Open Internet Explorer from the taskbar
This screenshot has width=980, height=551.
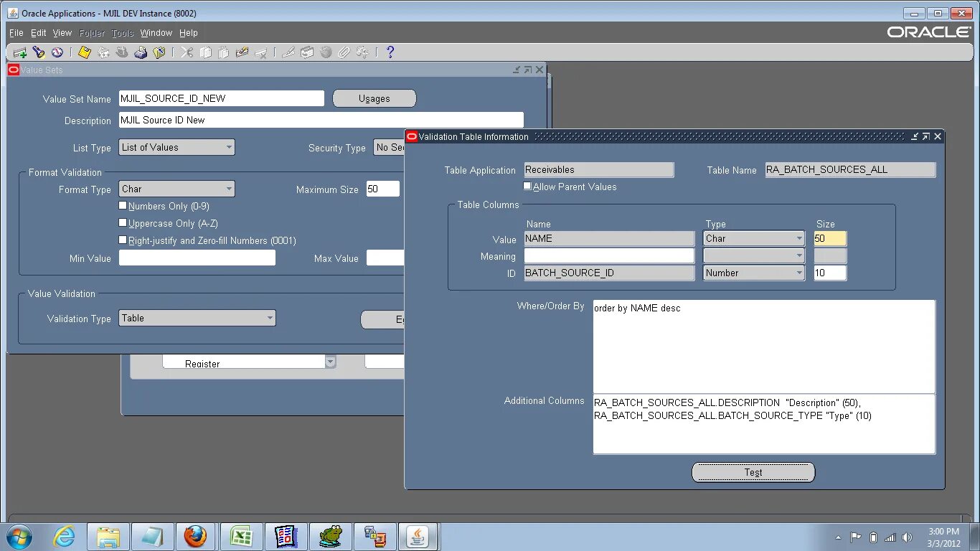pos(65,537)
